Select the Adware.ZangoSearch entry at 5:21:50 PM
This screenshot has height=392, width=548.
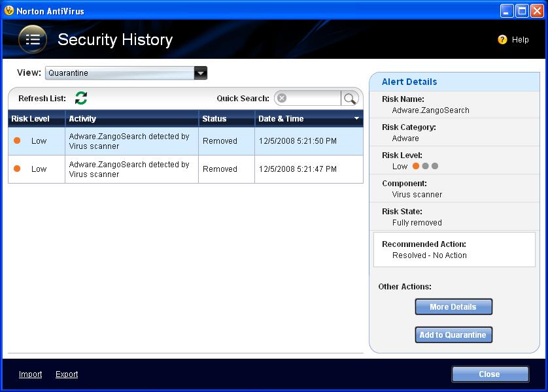coord(186,141)
